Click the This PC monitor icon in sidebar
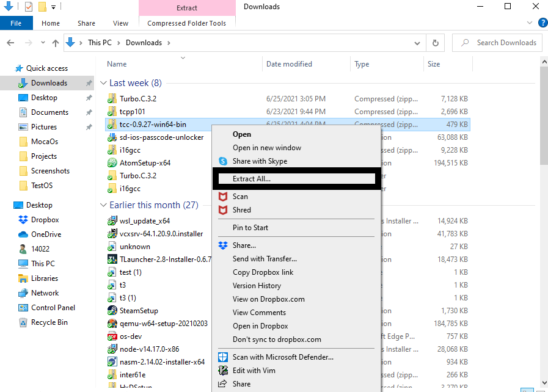This screenshot has width=548, height=392. pos(23,263)
